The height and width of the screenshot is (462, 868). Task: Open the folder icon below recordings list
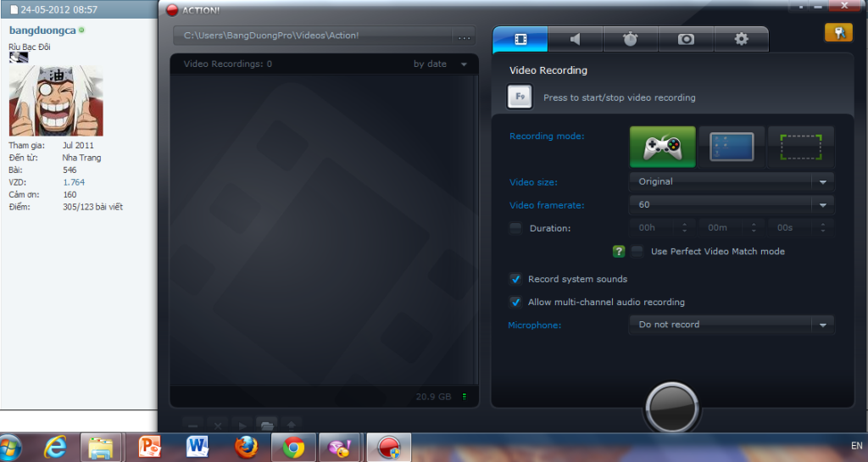[x=266, y=424]
